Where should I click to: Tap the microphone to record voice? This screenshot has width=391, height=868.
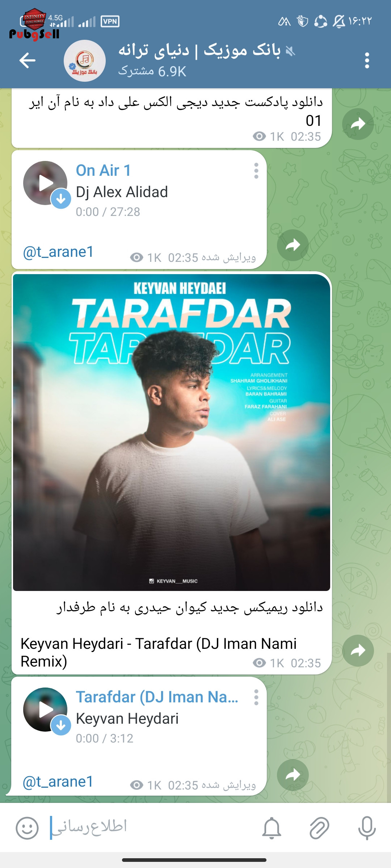(x=367, y=828)
